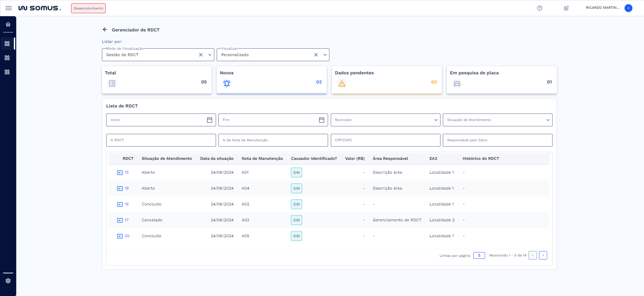Click the calendar icon in Fim field
644x296 pixels.
pos(321,120)
